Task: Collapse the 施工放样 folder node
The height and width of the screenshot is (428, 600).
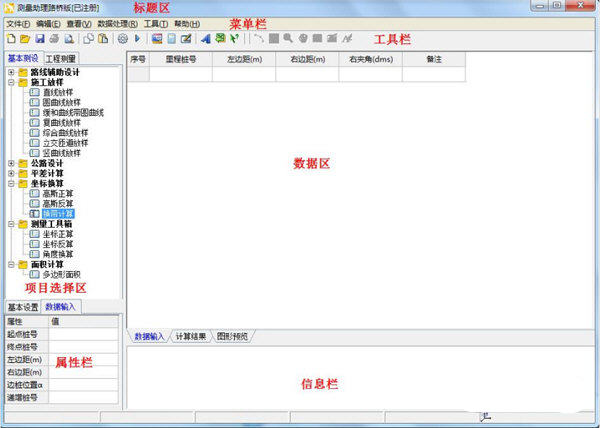Action: (11, 82)
